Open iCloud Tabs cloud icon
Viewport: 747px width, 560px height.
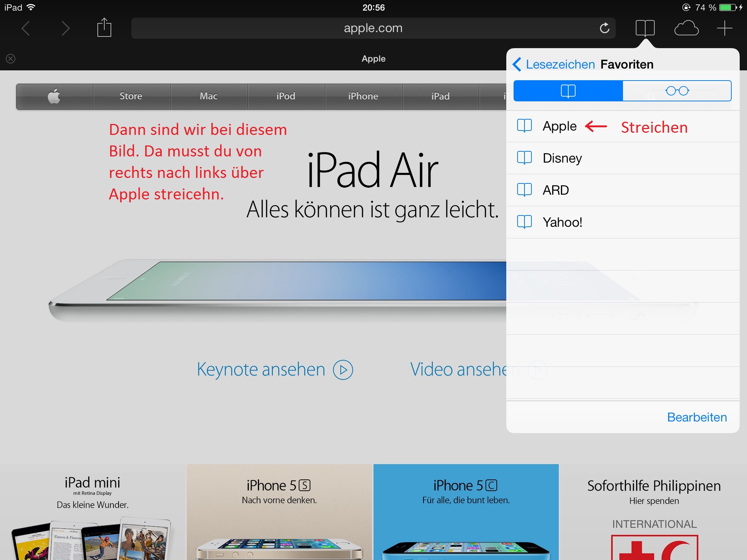(x=686, y=28)
